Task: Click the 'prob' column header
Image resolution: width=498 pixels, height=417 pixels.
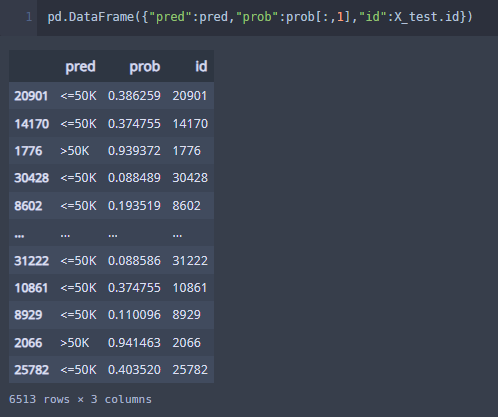Action: click(145, 67)
